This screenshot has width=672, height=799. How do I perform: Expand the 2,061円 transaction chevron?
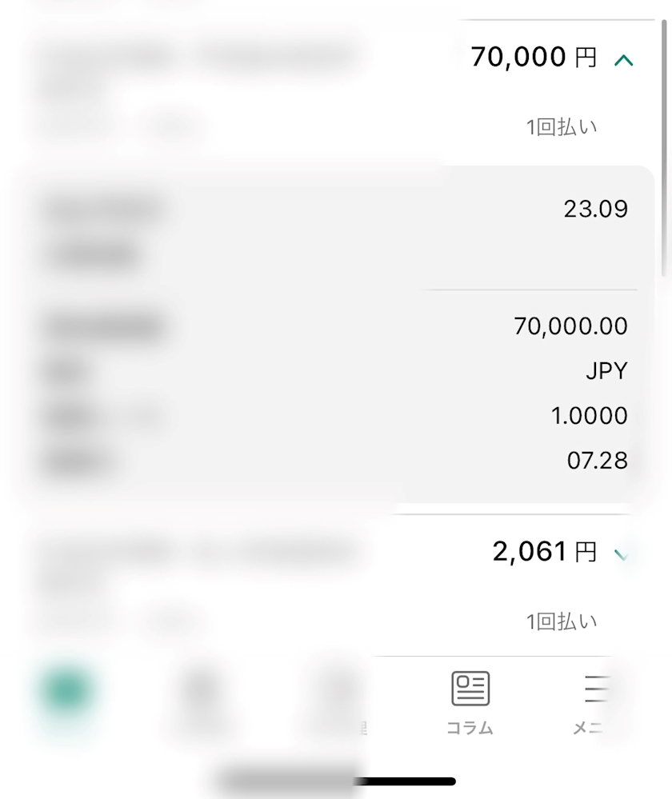[x=622, y=553]
